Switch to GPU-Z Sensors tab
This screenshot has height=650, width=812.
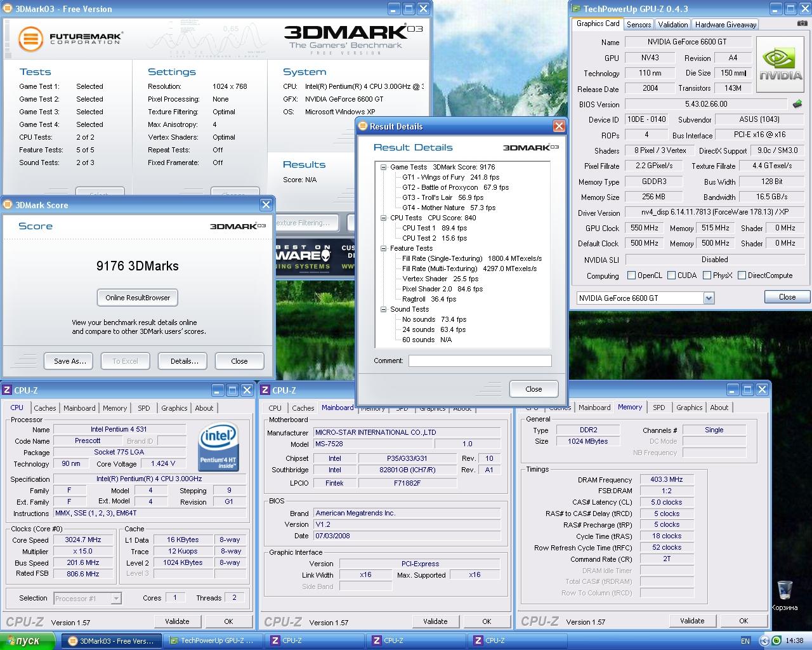(x=639, y=25)
